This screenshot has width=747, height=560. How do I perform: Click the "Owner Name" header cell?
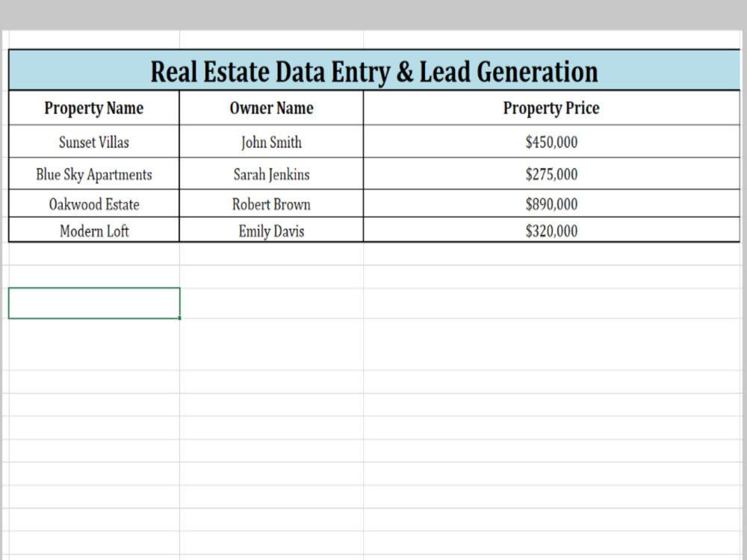point(271,108)
